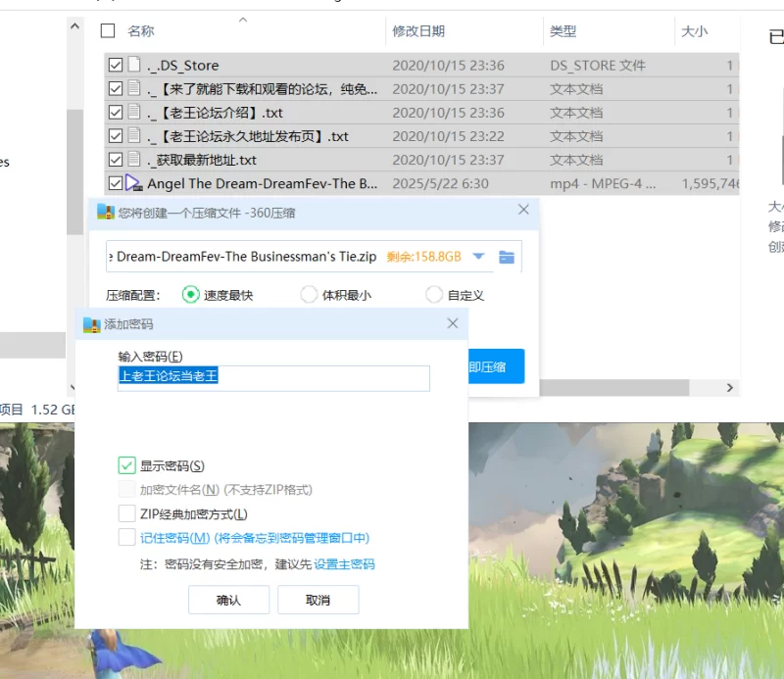Sort files by the 名称 column header
This screenshot has height=679, width=784.
tap(141, 31)
